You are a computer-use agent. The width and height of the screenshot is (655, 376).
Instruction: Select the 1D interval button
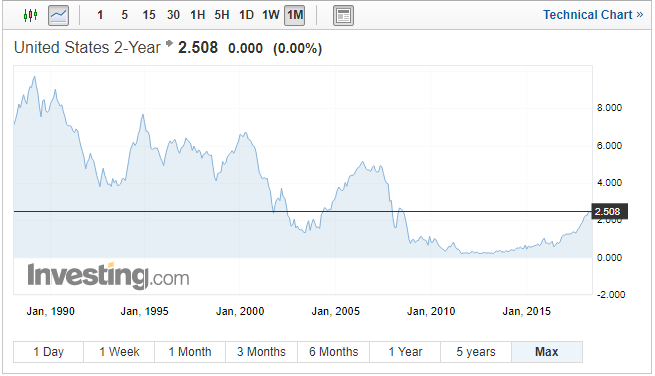click(x=246, y=15)
